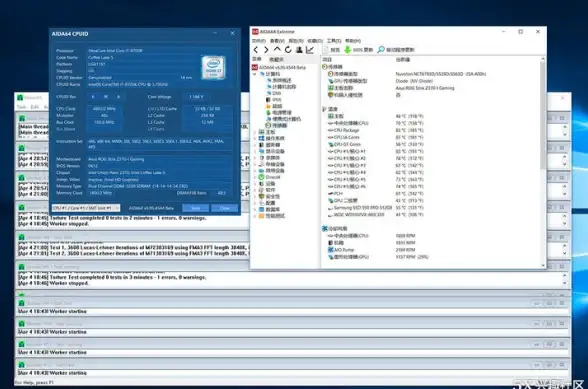This screenshot has height=389, width=588.
Task: Expand the 存储设备 tree node
Action: click(255, 164)
